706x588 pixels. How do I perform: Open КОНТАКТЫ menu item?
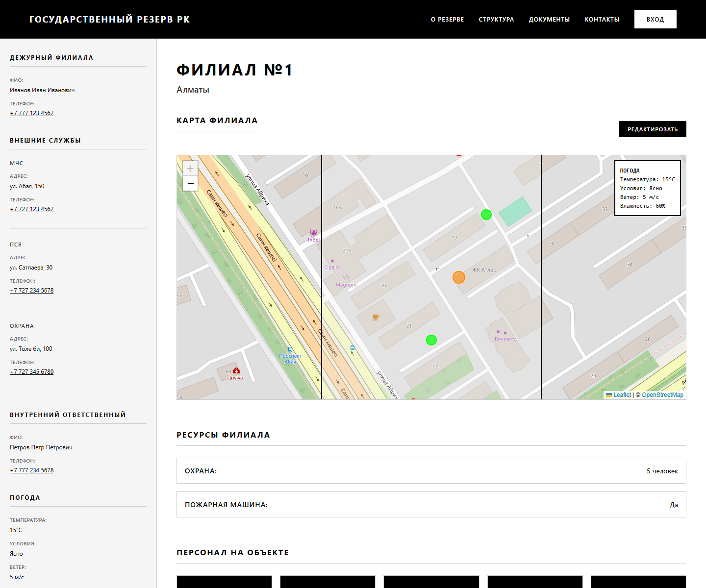point(602,20)
